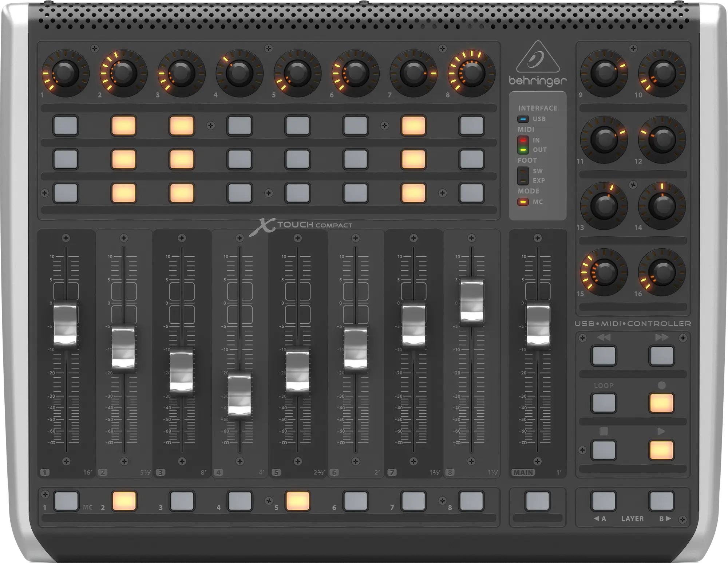
Task: Click first-row button under encoder 6
Action: tap(355, 126)
